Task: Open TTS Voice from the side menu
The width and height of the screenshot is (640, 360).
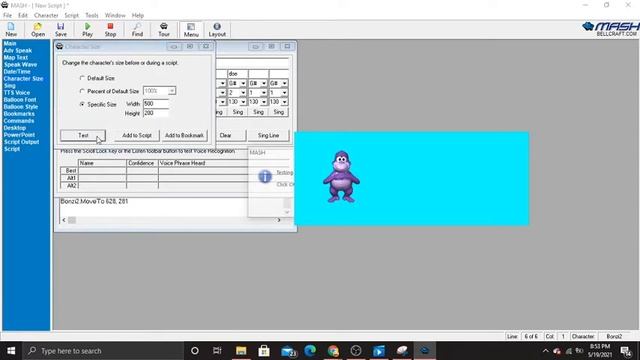Action: (x=17, y=93)
